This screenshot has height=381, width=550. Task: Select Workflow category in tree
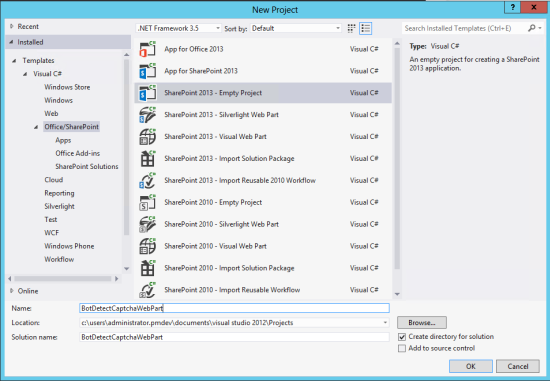click(x=59, y=259)
